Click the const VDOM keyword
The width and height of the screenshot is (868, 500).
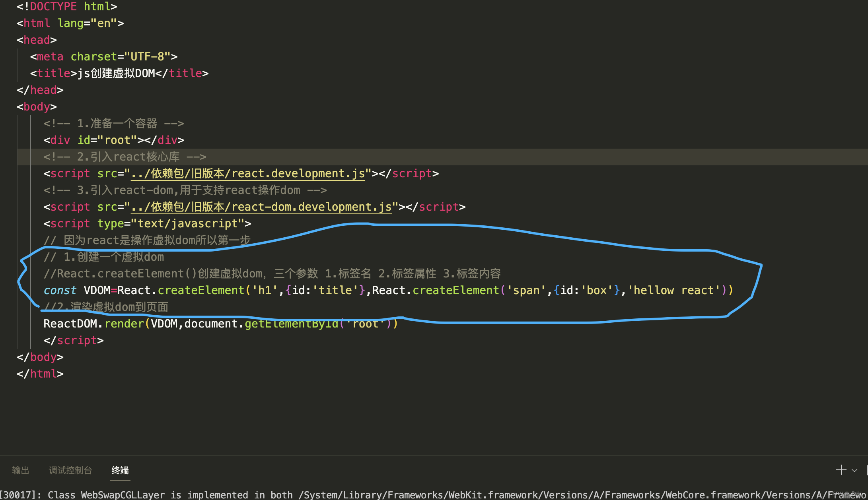pos(60,291)
